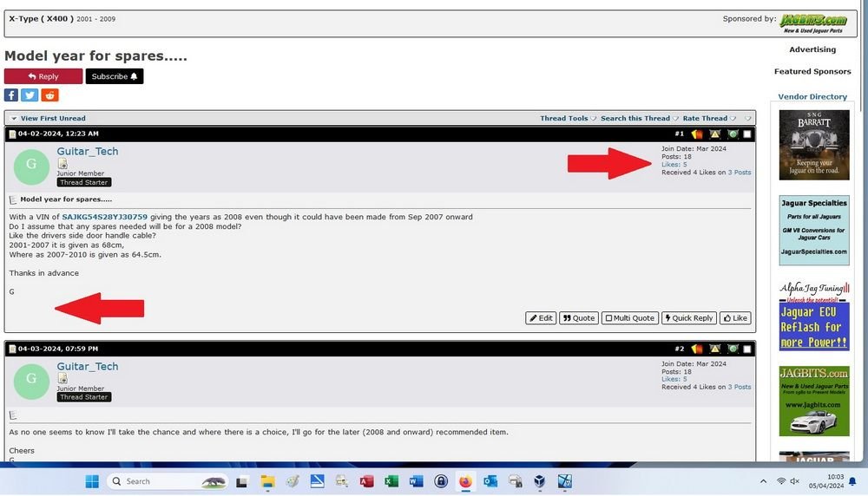The image size is (868, 496).
Task: Open VIN link SAJKG54S28YJ30759
Action: [105, 217]
